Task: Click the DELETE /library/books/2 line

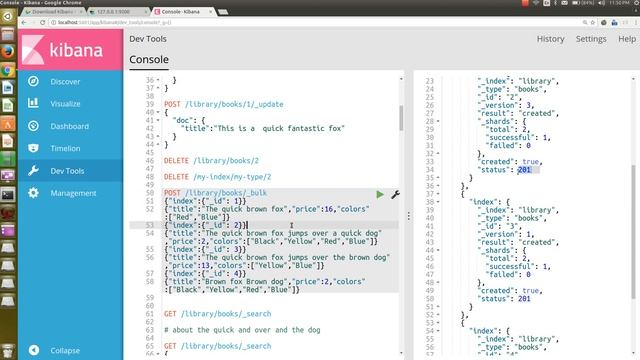Action: point(211,160)
